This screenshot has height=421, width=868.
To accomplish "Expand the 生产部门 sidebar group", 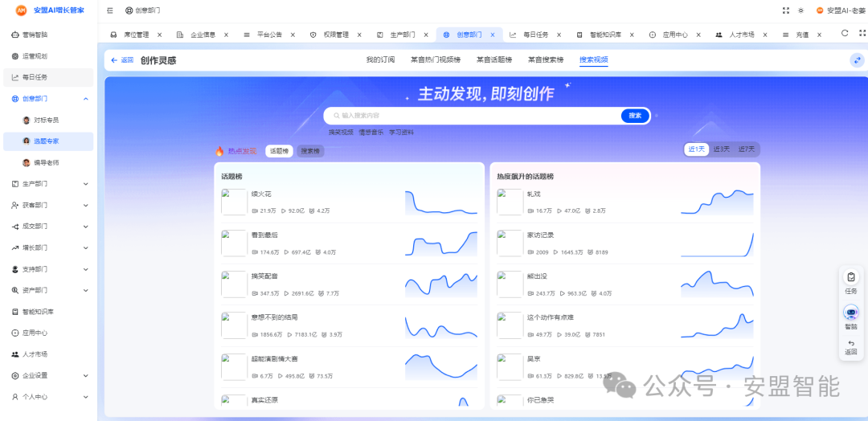I will 86,184.
